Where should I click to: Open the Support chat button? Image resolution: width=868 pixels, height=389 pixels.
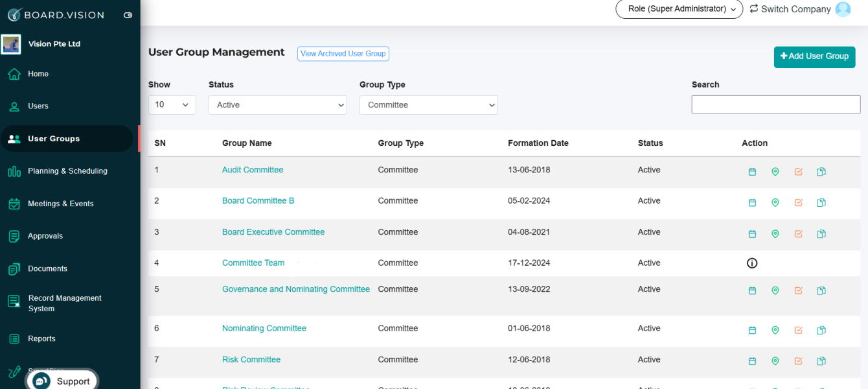pos(62,381)
